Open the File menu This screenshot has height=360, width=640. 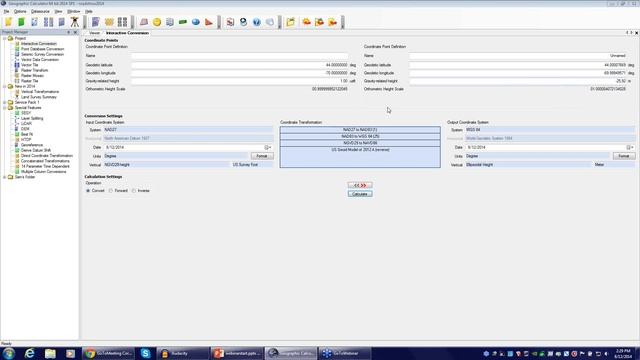pos(6,11)
